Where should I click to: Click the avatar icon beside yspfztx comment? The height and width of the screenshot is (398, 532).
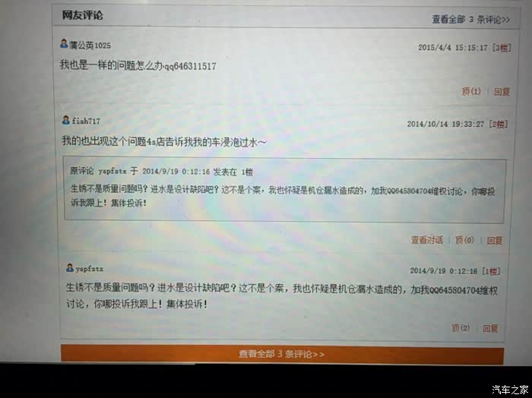point(70,268)
